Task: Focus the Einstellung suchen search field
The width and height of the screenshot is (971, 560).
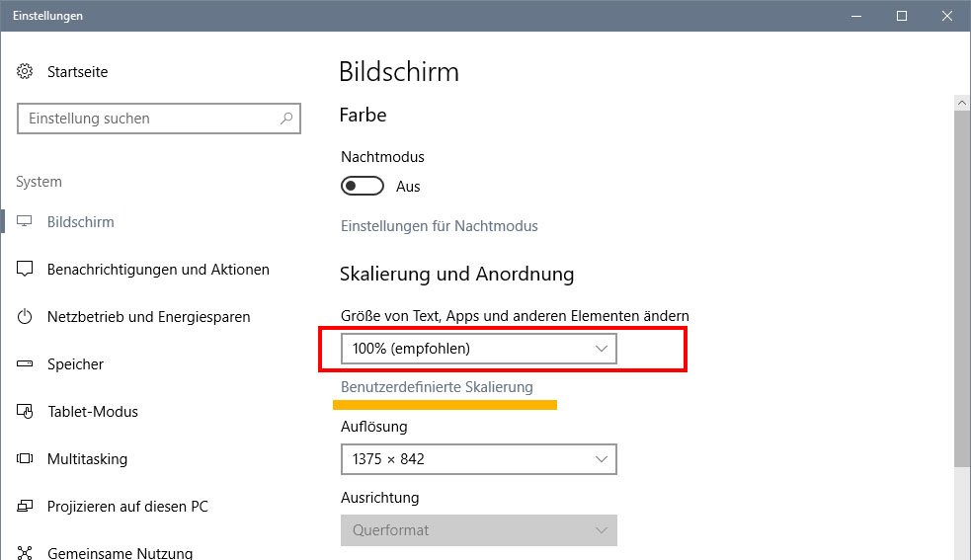Action: click(x=148, y=119)
